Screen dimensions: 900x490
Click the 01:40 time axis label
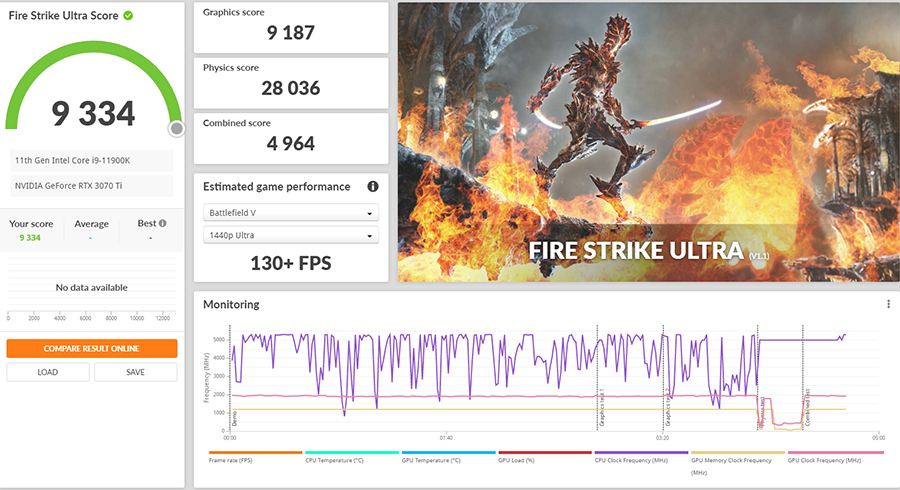click(446, 438)
